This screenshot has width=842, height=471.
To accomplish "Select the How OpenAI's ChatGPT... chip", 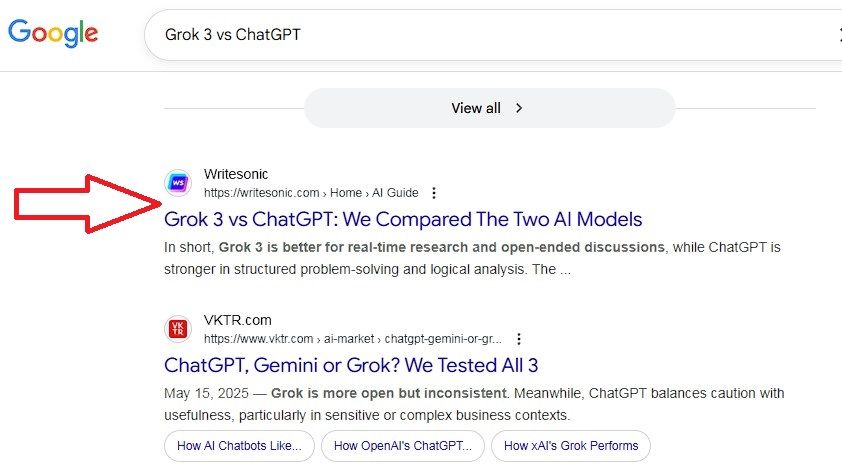I will click(403, 446).
